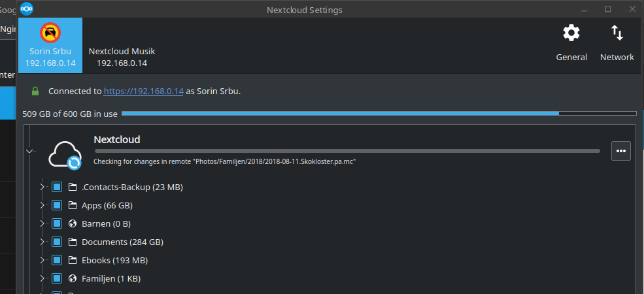Expand the .Contacts-Backup folder

point(42,188)
